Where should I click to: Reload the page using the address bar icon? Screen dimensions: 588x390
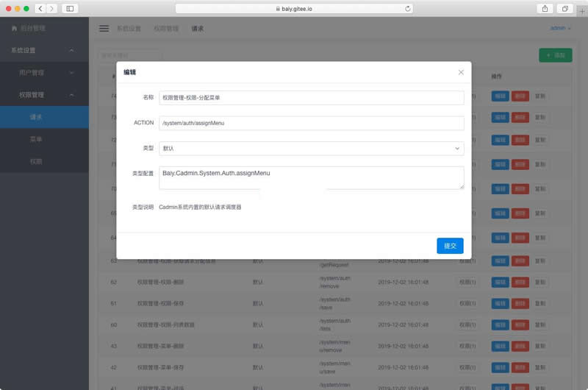click(408, 9)
